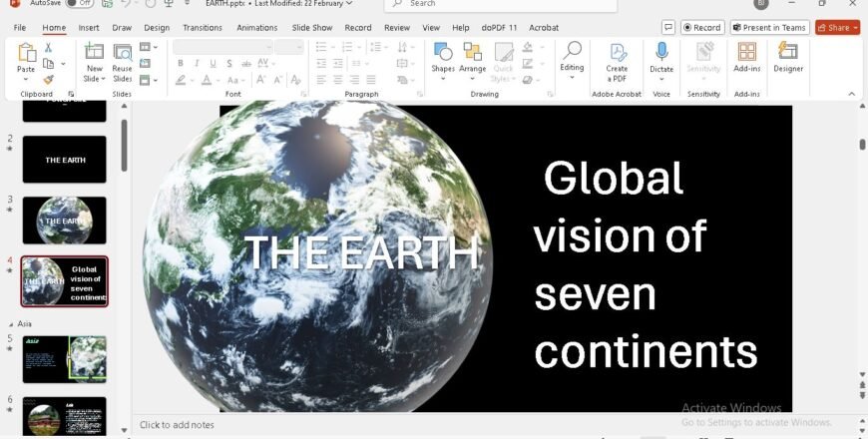
Task: Click the Clear All Formatting icon
Action: coord(295,80)
